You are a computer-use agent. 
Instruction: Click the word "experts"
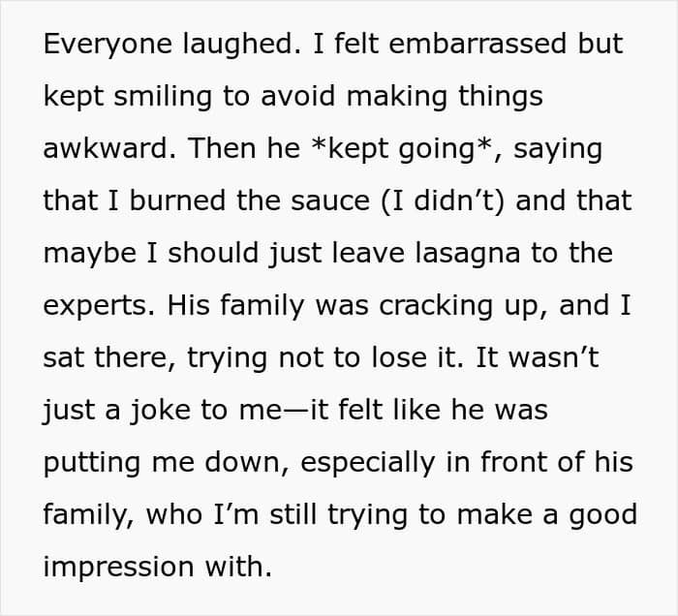tap(97, 306)
